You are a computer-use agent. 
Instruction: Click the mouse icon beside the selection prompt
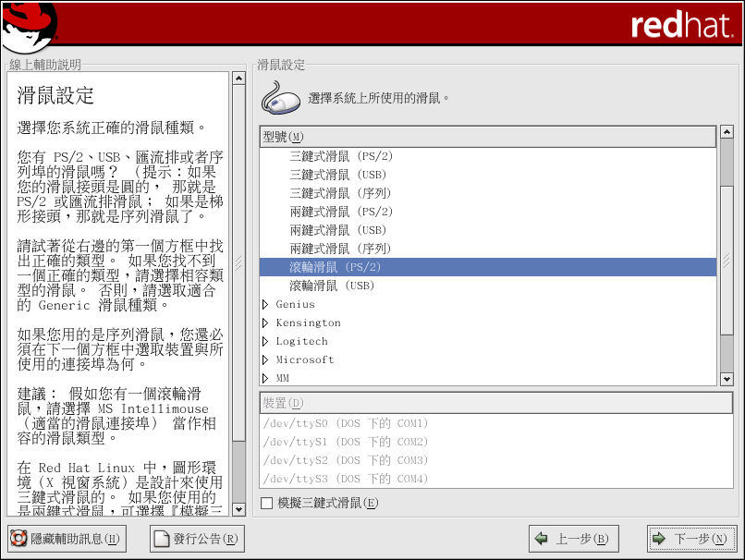click(x=281, y=97)
